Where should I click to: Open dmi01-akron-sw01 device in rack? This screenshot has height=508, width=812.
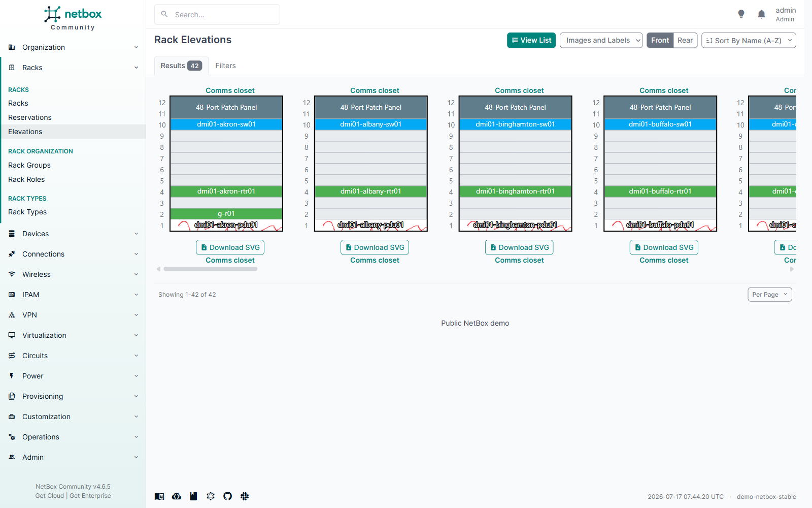point(226,124)
